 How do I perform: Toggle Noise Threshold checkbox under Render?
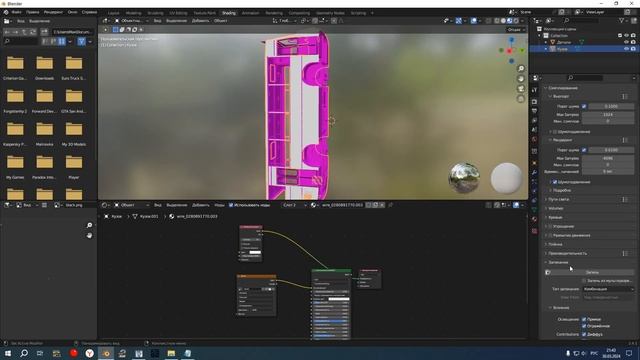pos(584,150)
